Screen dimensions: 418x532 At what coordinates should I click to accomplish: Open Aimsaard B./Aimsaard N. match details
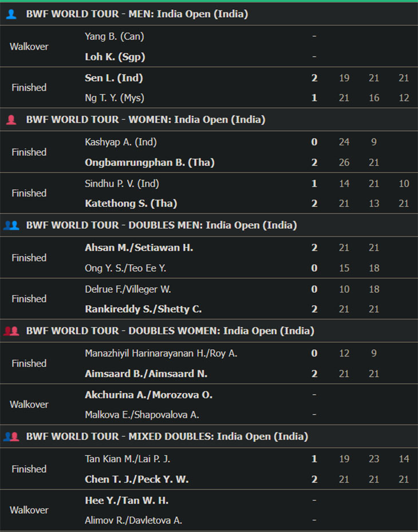pos(209,363)
